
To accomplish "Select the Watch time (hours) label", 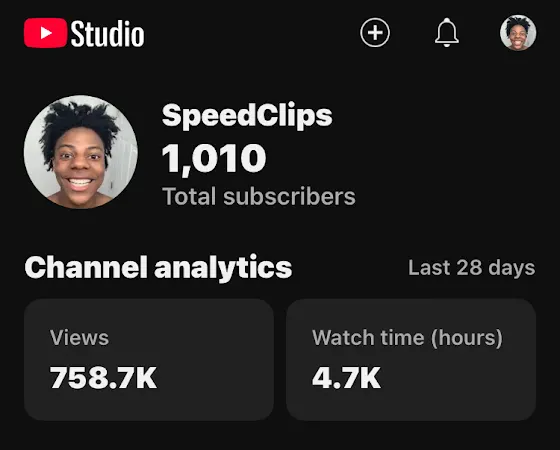I will pyautogui.click(x=408, y=338).
